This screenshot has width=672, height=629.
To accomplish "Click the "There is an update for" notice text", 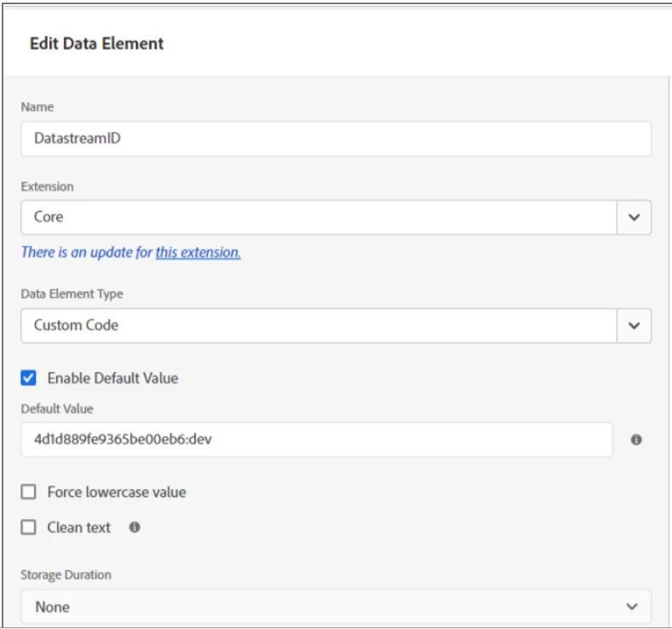I will [x=87, y=252].
